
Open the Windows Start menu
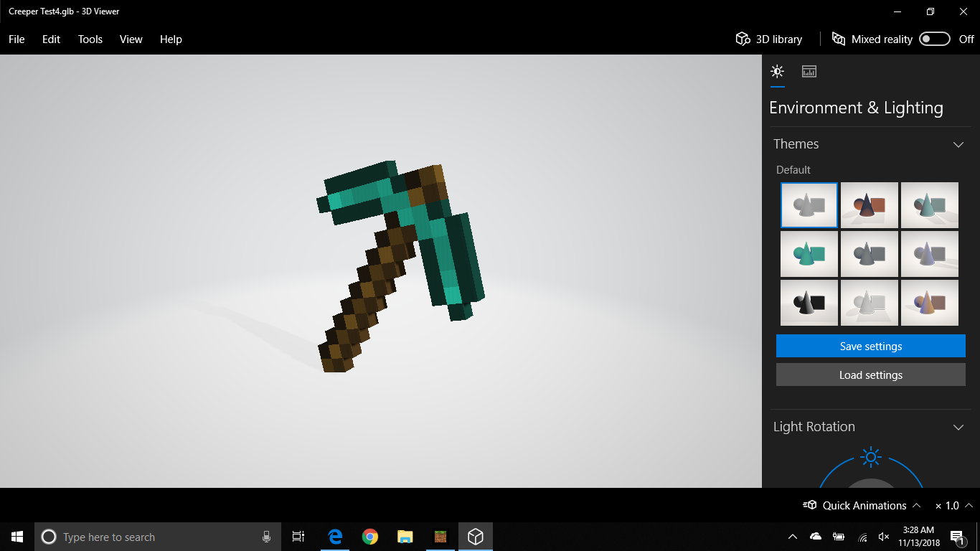[x=17, y=537]
